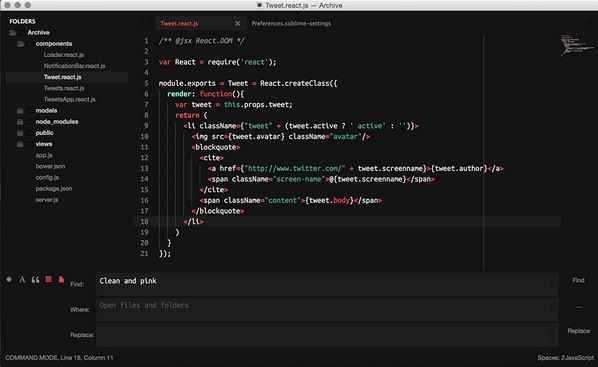Expand the views folder
Viewport: 598px width, 367px height.
click(x=20, y=144)
